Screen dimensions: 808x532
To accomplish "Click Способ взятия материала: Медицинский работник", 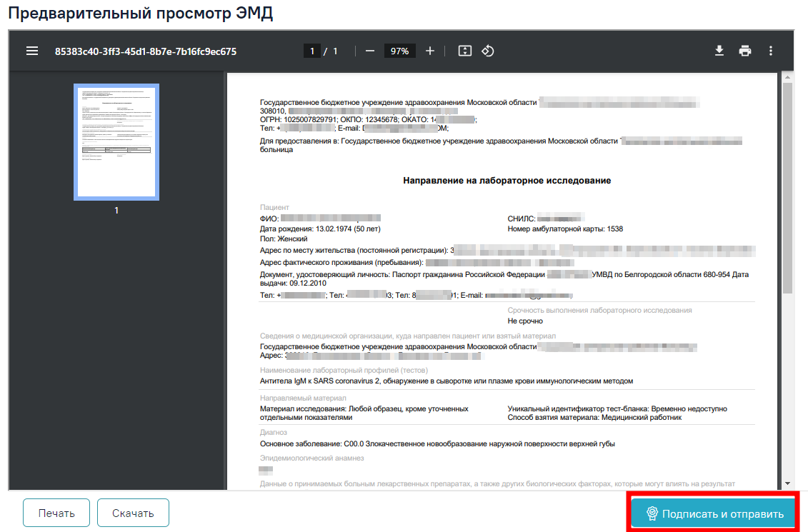I will point(594,418).
